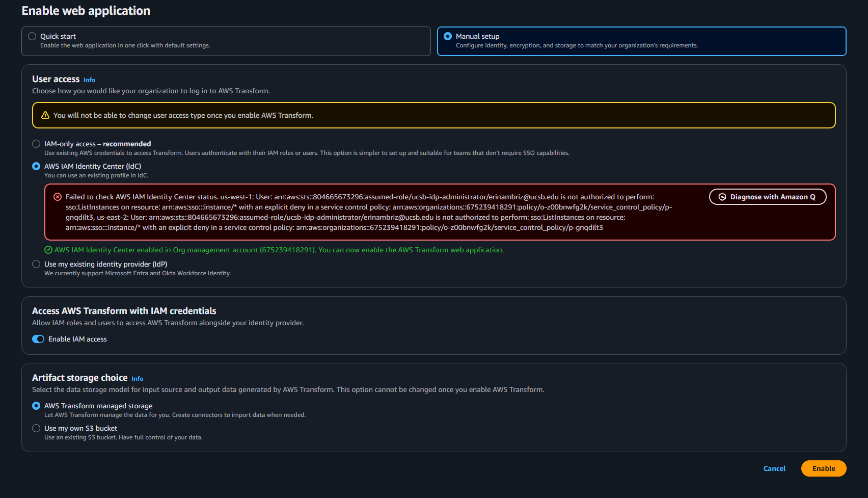Click the yellow warning triangle icon
Image resolution: width=868 pixels, height=498 pixels.
[x=45, y=115]
